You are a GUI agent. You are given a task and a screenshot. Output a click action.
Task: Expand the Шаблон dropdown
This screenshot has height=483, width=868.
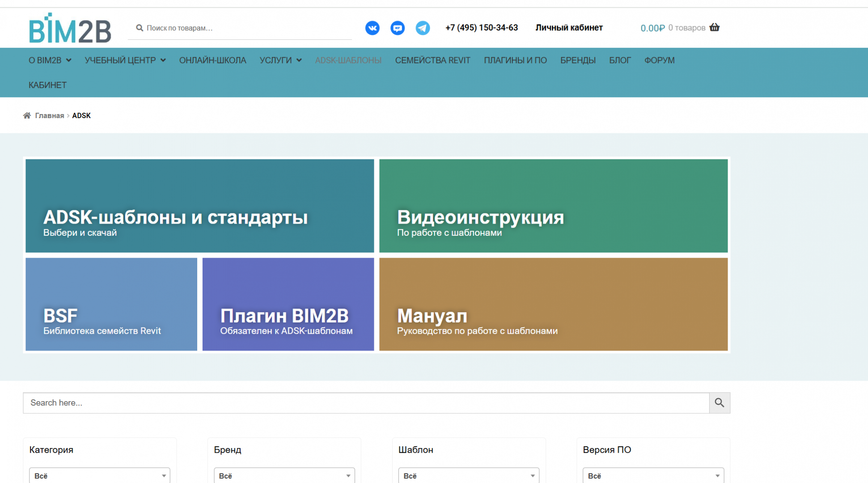468,475
